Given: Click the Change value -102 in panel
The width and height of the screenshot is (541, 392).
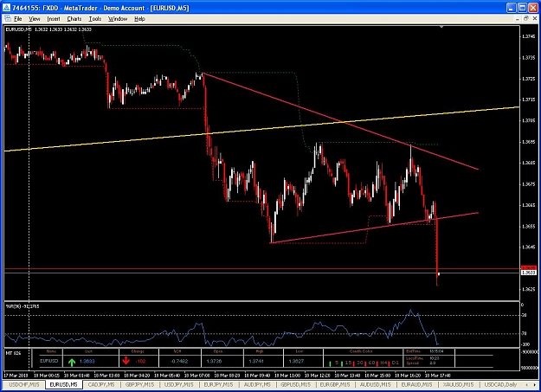Looking at the screenshot, I should point(140,362).
